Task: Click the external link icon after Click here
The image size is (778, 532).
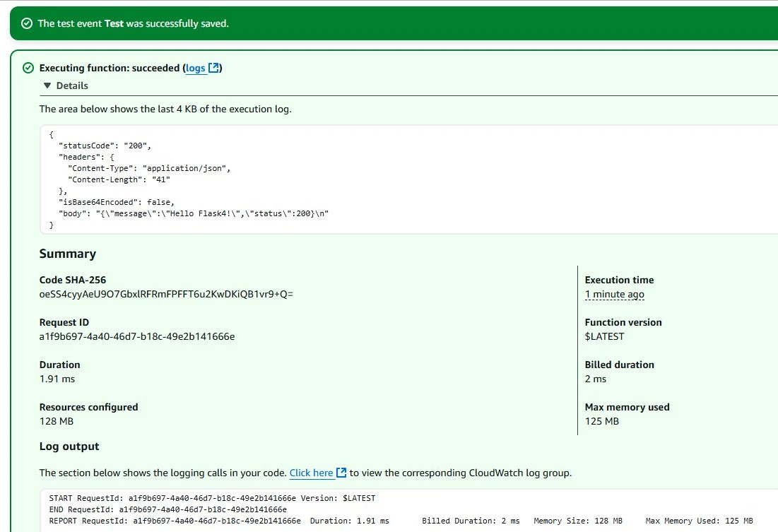Action: pos(341,473)
